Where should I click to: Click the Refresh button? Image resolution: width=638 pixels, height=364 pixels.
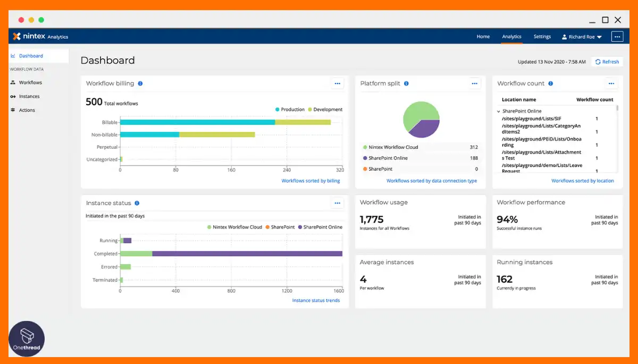pos(607,62)
